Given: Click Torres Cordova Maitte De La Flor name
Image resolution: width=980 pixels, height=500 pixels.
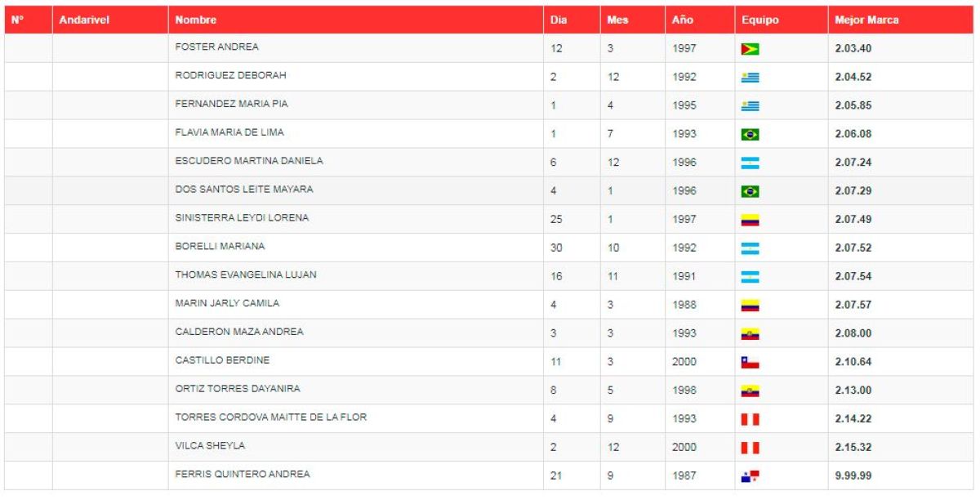Looking at the screenshot, I should [x=270, y=417].
